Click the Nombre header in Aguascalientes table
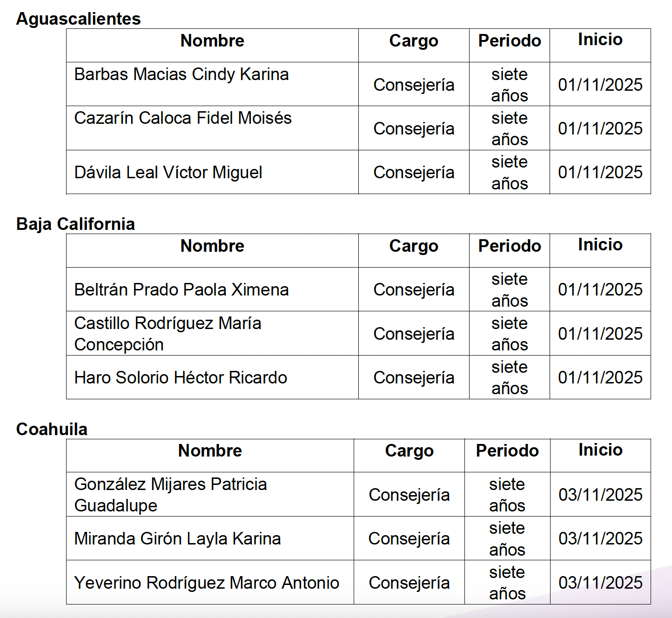 click(212, 41)
